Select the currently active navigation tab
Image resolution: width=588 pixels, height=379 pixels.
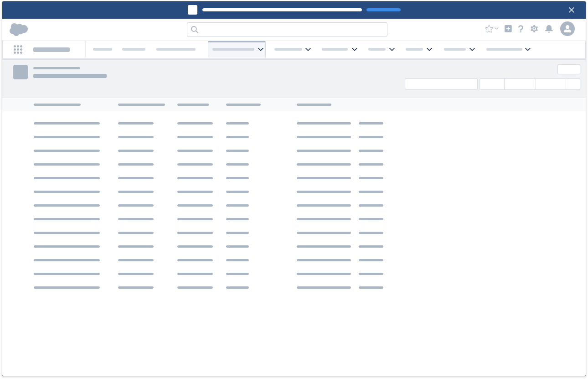234,49
